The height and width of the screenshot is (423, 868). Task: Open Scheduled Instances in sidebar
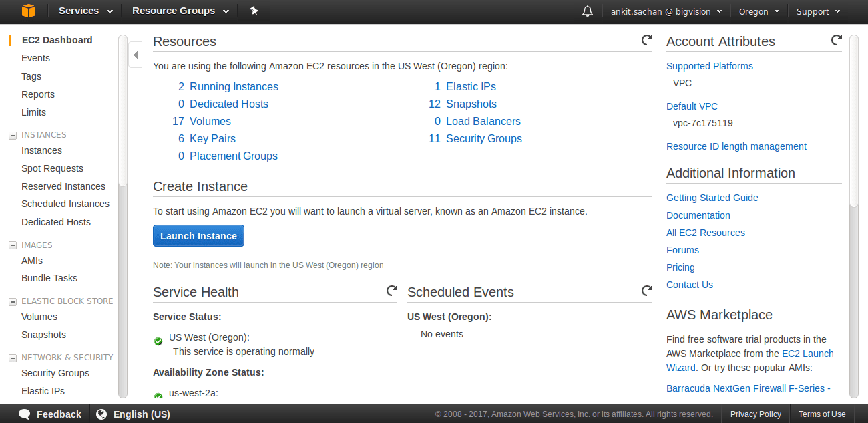tap(65, 204)
